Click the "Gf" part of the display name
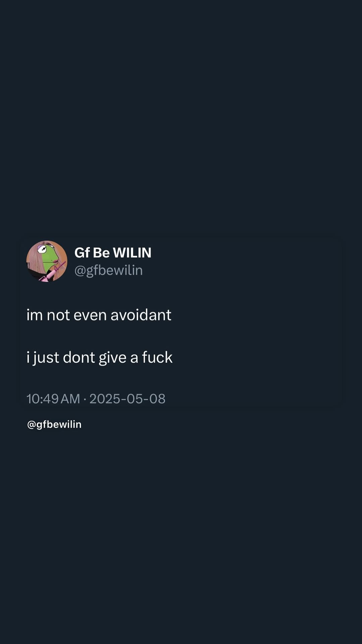362x644 pixels. tap(82, 253)
